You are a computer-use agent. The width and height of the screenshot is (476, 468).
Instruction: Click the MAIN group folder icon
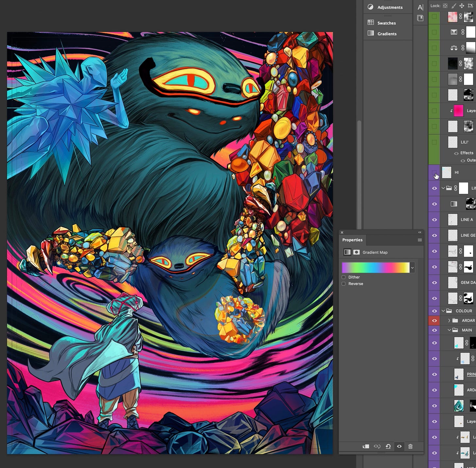point(455,330)
